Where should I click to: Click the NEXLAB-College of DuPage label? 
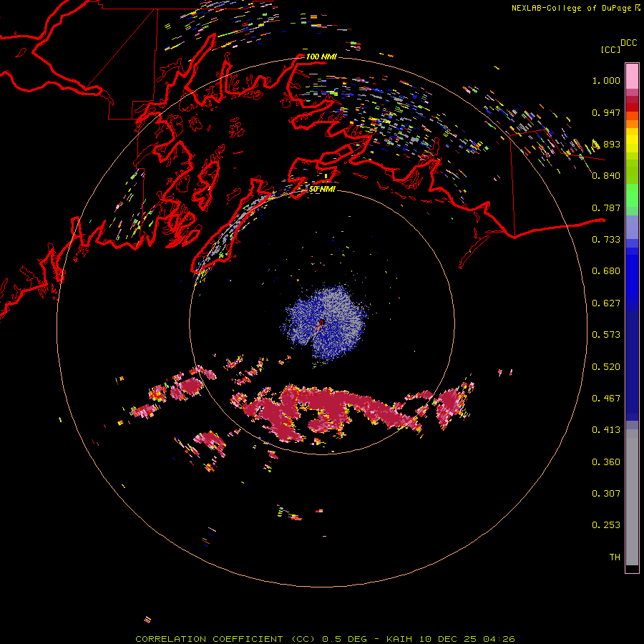571,8
